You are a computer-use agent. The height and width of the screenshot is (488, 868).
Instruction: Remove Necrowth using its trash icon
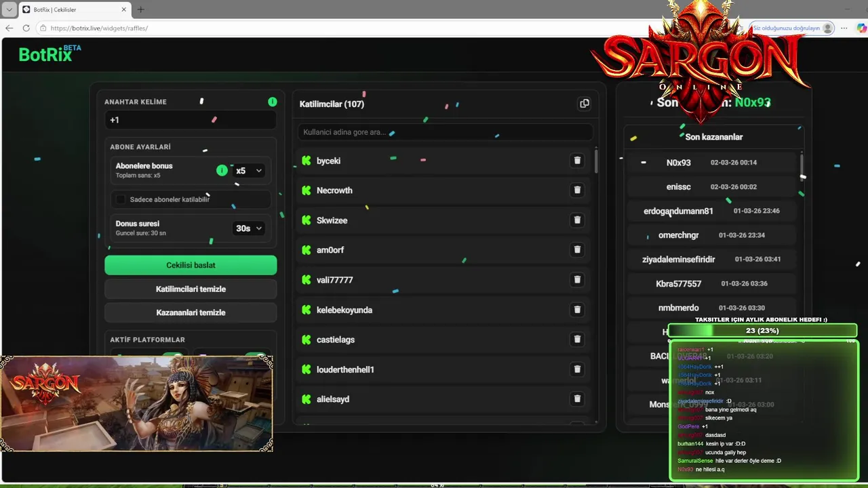click(577, 190)
